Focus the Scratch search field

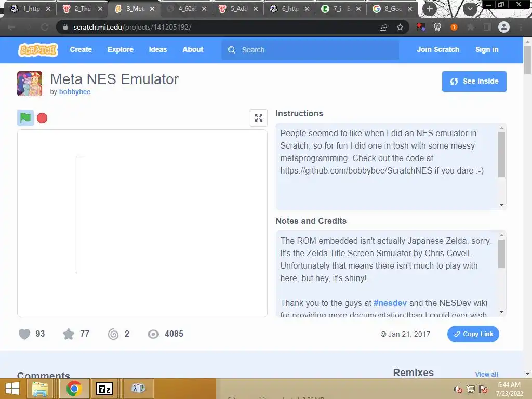310,50
